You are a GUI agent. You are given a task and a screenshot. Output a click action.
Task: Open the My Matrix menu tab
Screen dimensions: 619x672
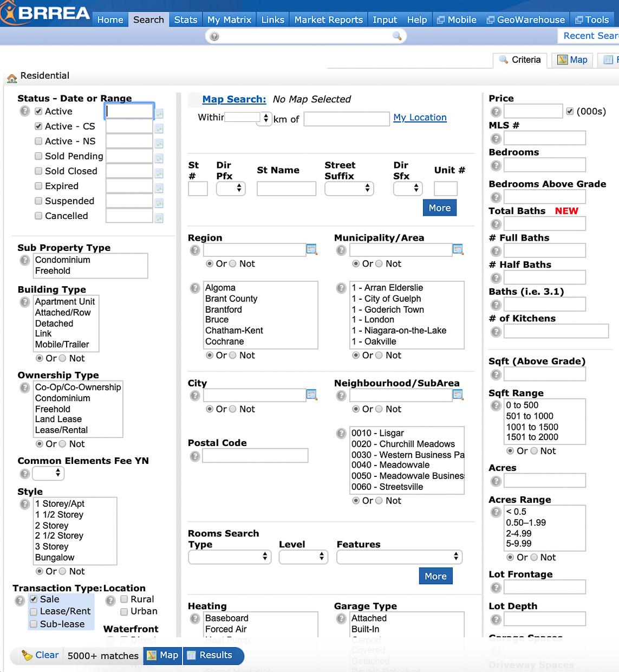pos(229,20)
